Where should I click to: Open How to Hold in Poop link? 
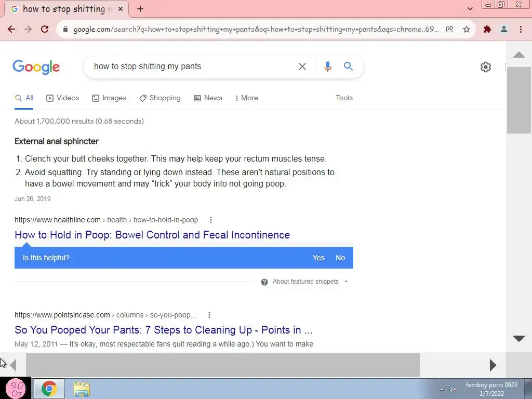[x=152, y=235]
